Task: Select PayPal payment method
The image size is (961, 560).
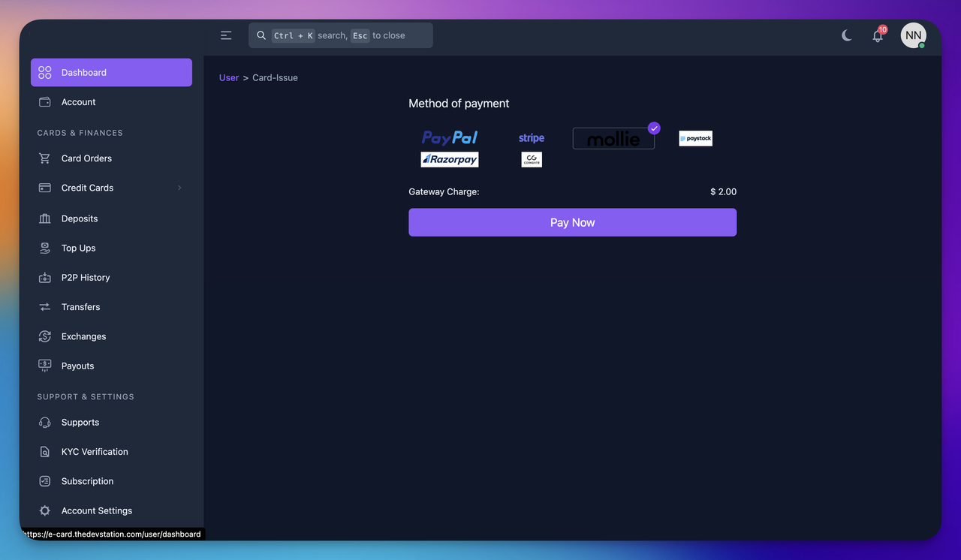Action: [450, 138]
